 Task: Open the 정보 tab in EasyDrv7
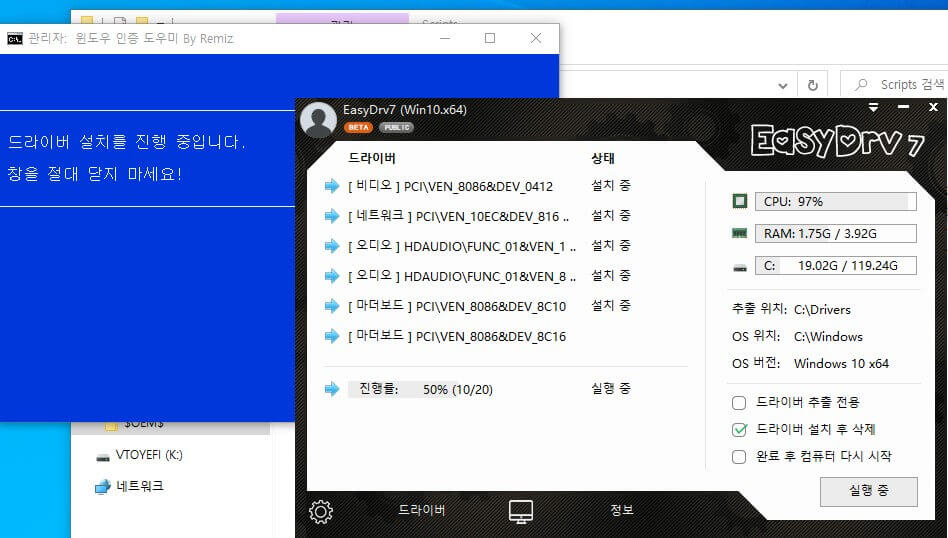click(622, 510)
